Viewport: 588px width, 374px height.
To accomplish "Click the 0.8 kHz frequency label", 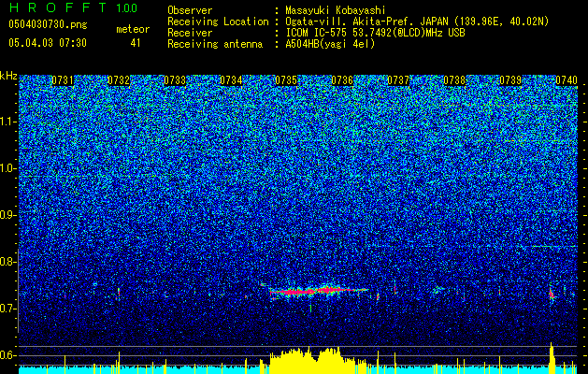I will tap(8, 262).
